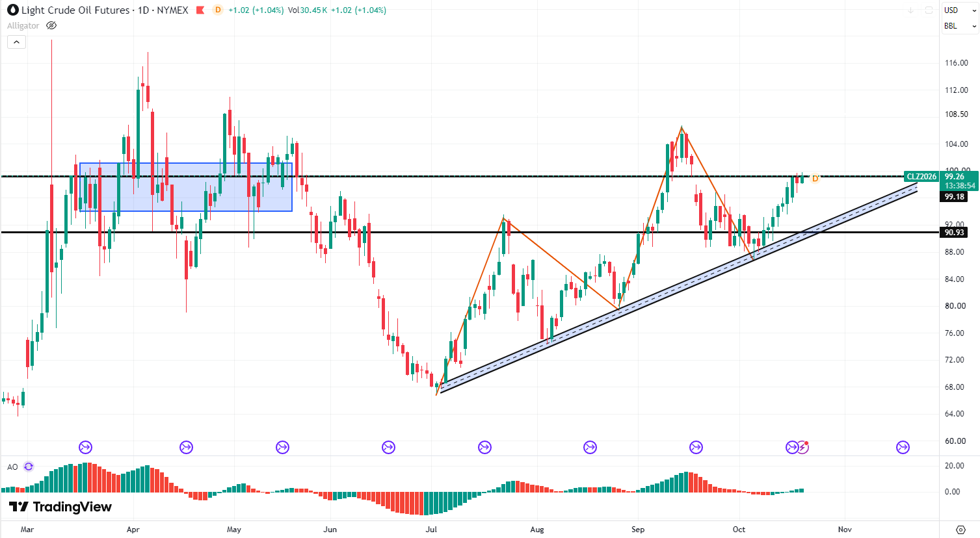Select the blue rectangle drawing on the chart
The height and width of the screenshot is (538, 980).
185,187
